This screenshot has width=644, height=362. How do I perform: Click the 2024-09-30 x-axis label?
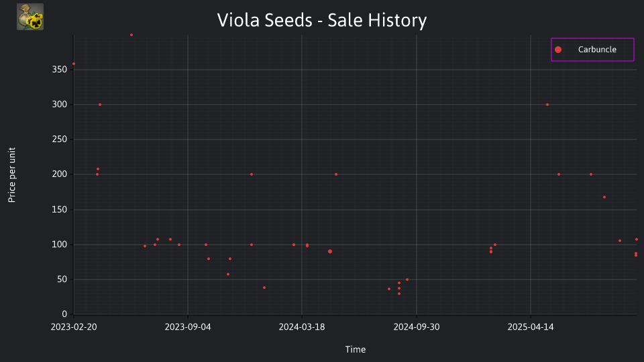[417, 327]
